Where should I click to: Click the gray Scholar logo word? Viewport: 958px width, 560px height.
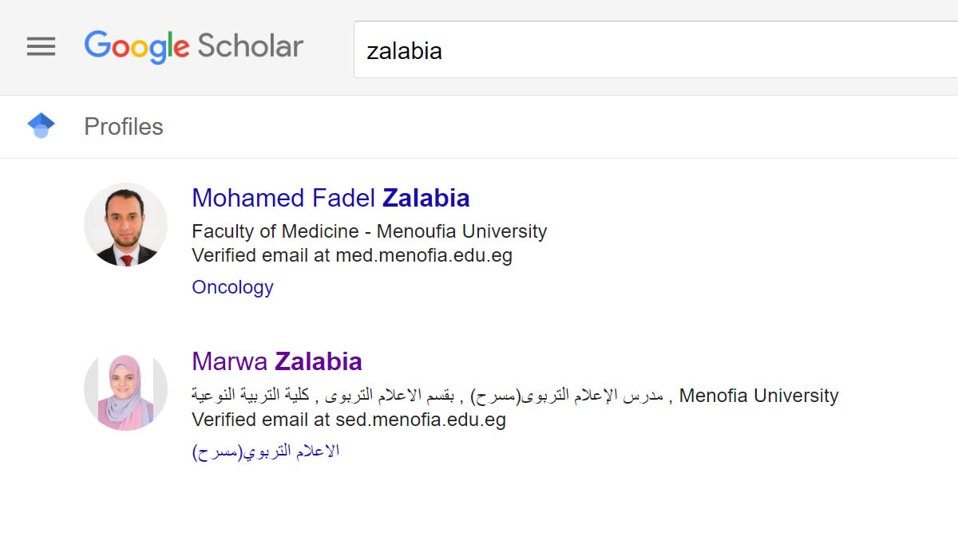point(250,46)
